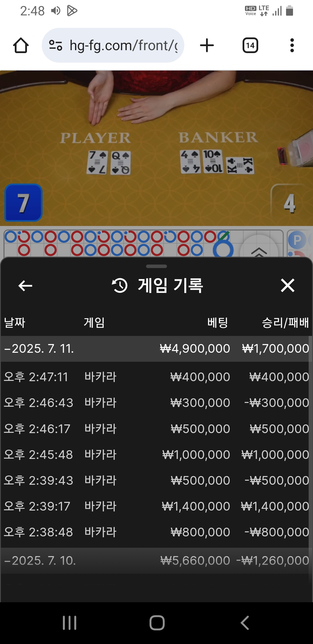This screenshot has height=644, width=313.
Task: Open the browser three-dot menu
Action: [292, 45]
